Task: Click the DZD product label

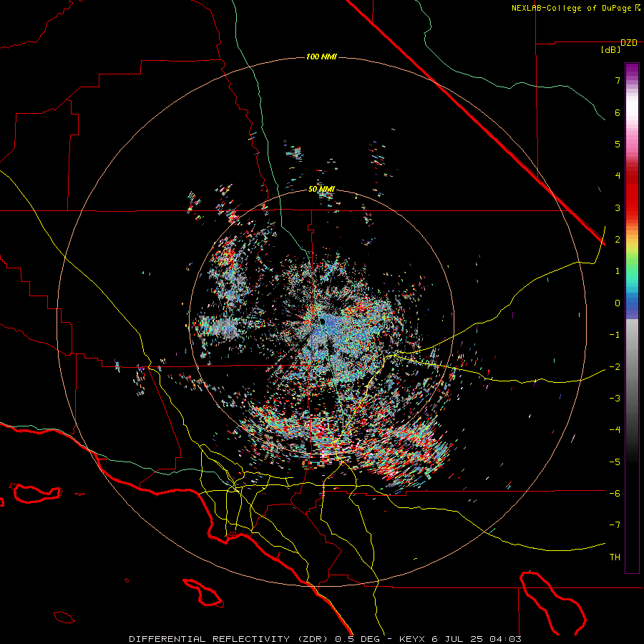Action: [x=629, y=43]
